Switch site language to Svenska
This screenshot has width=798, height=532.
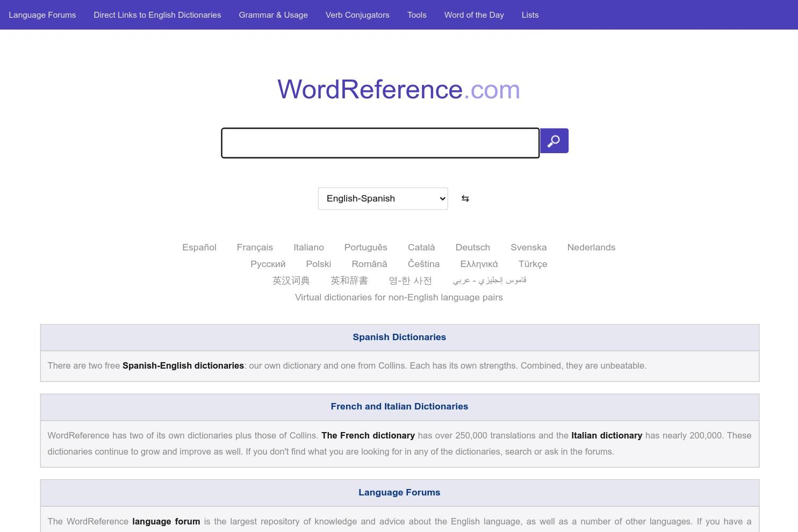(529, 247)
